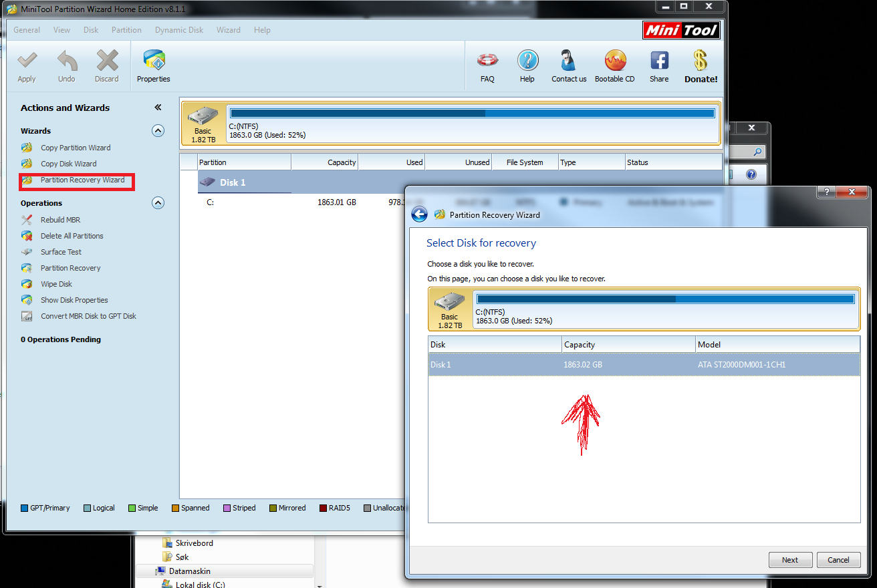The height and width of the screenshot is (588, 877).
Task: Select Disk 1 row in recovery list
Action: pyautogui.click(x=644, y=365)
